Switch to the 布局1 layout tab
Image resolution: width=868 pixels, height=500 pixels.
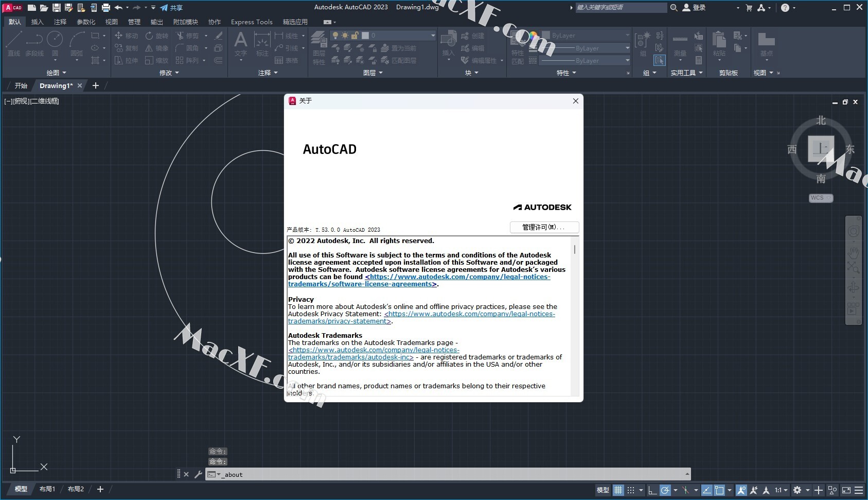(47, 489)
